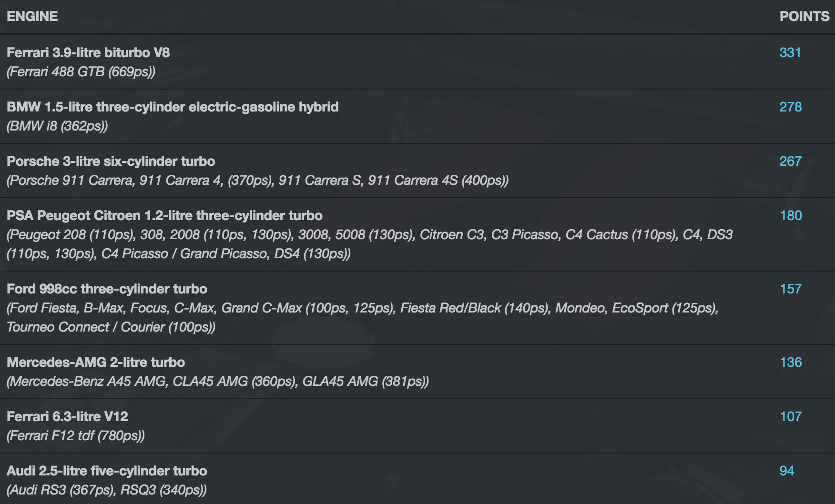Select the PSA Peugeot Citroen 1.2-litre title
The image size is (835, 504).
164,215
